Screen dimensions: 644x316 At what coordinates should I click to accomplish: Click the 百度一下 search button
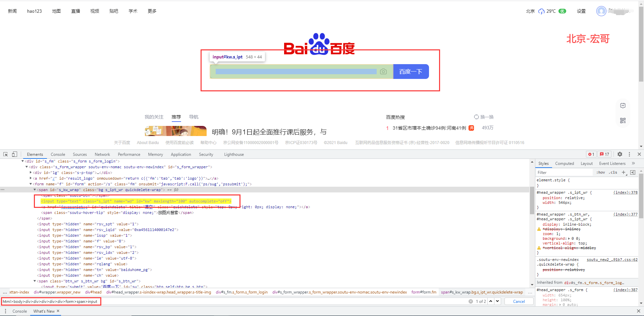411,72
